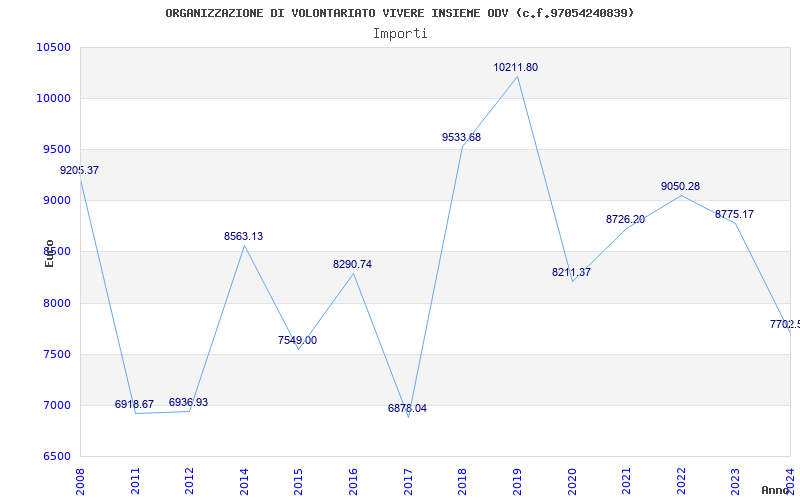Click the 6878.04 data label
The image size is (800, 500).
pos(407,409)
